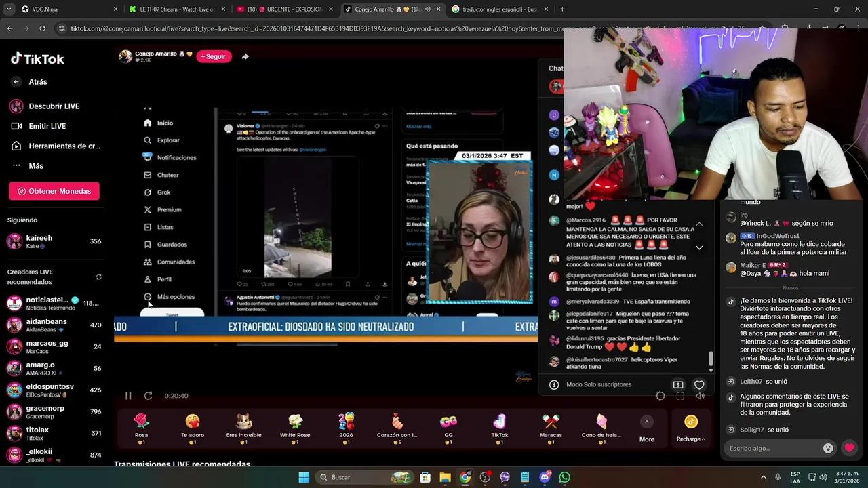Open a new browser tab
868x488 pixels.
[x=562, y=9]
